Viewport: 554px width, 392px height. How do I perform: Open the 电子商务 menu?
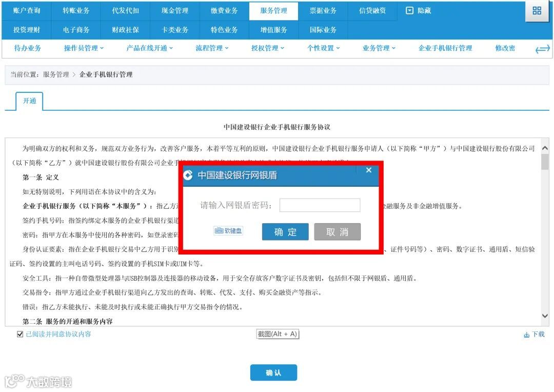(x=76, y=30)
